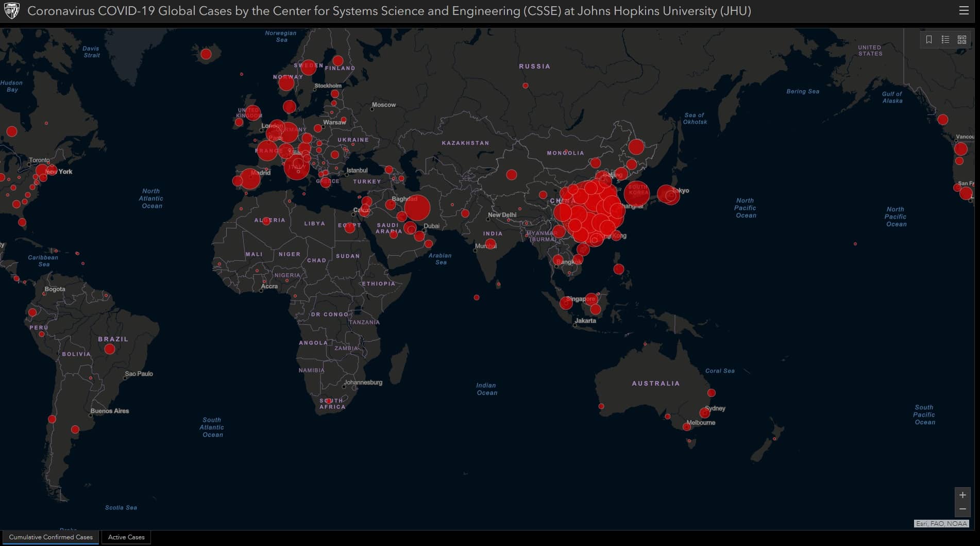The width and height of the screenshot is (980, 546).
Task: Click the KAZAKHSTAN map label
Action: pos(465,143)
